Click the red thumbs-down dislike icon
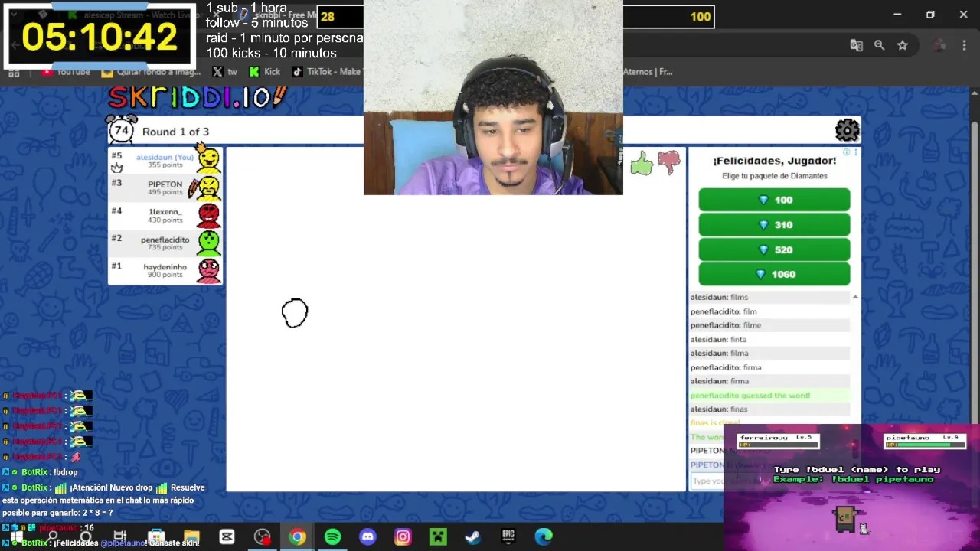The height and width of the screenshot is (551, 980). [x=669, y=162]
